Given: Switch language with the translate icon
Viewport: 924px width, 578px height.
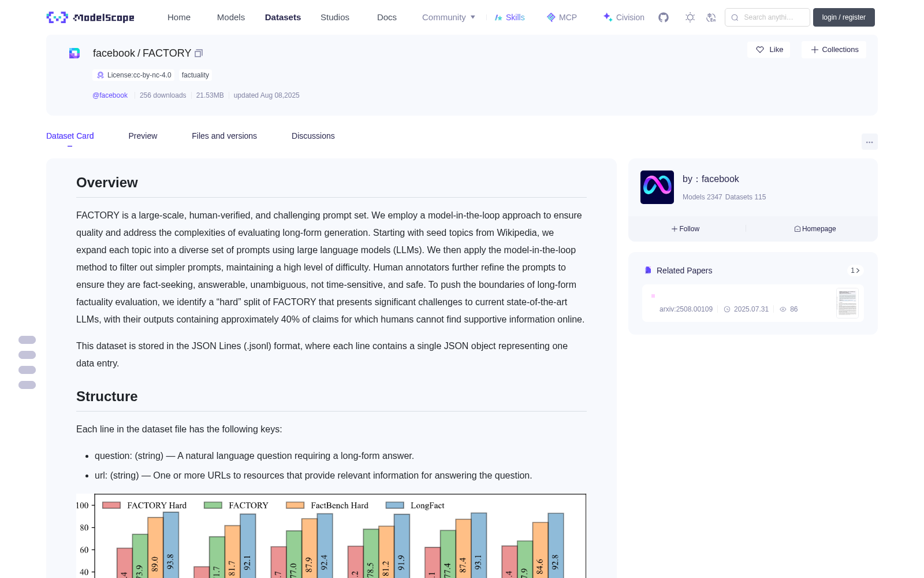Looking at the screenshot, I should [x=711, y=17].
